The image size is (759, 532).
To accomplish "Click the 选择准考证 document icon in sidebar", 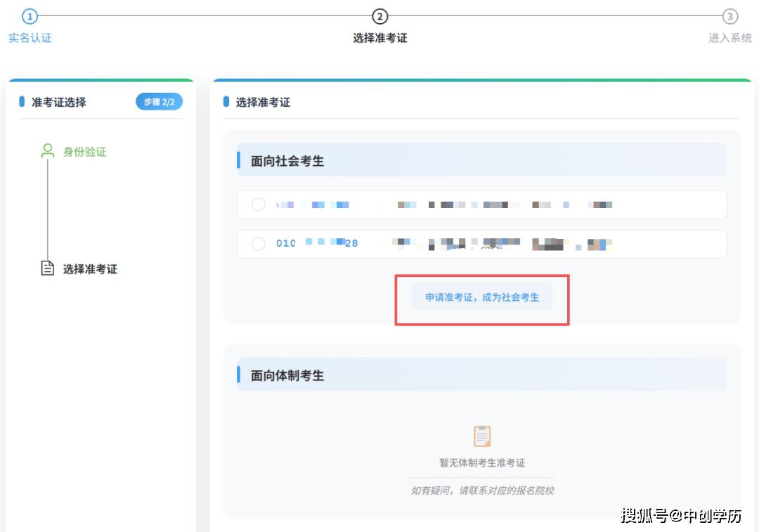I will coord(47,267).
